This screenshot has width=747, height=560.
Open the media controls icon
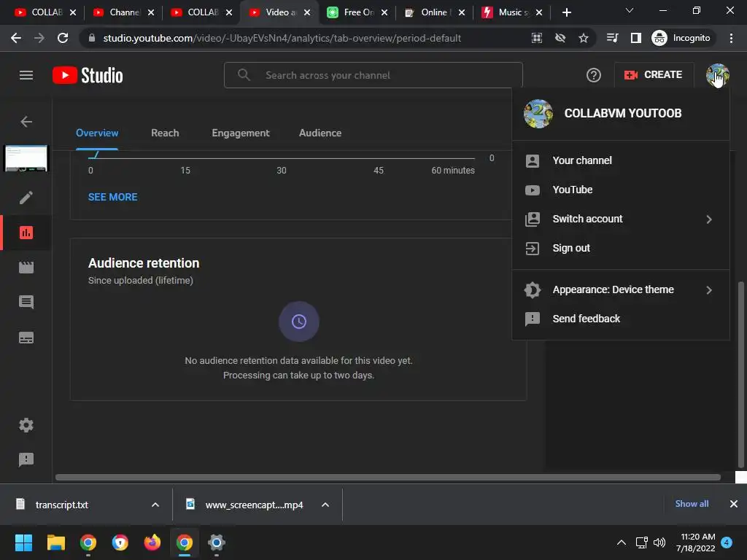[x=613, y=38]
